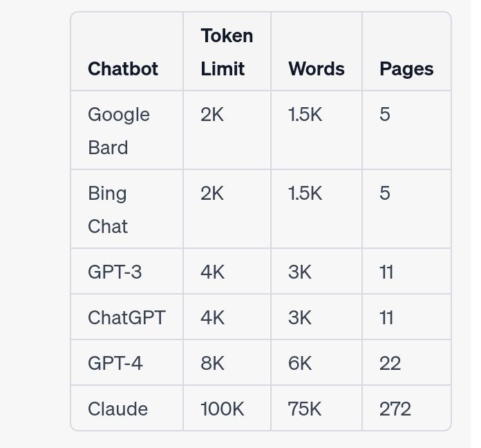Screen dimensions: 481x448
Task: Click the 272 pages value
Action: click(x=395, y=409)
